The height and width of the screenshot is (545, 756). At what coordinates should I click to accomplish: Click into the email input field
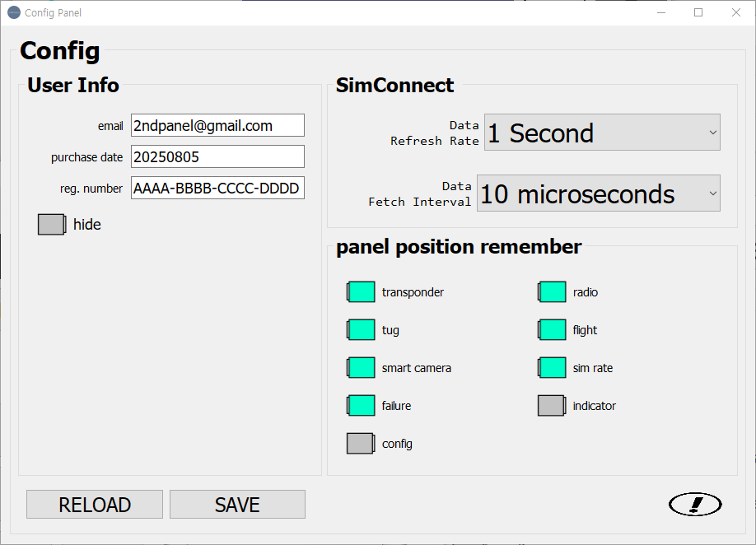(217, 125)
